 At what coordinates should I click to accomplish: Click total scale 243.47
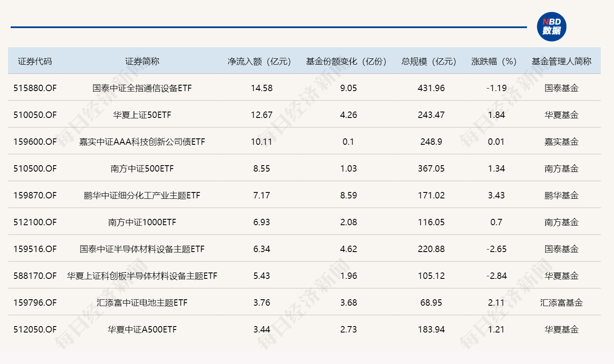click(x=431, y=115)
